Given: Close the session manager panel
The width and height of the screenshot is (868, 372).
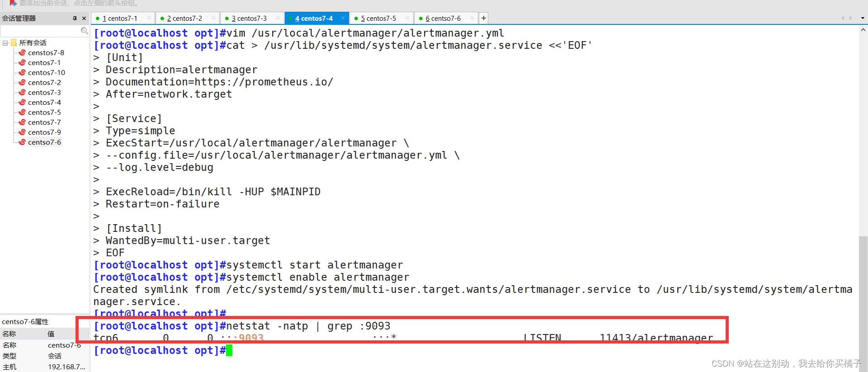Looking at the screenshot, I should 84,18.
